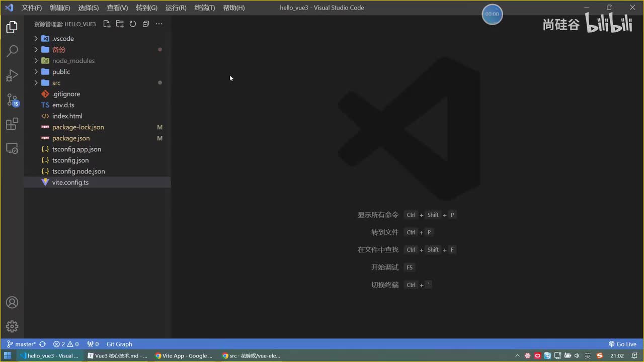The height and width of the screenshot is (362, 644).
Task: Open the Windows Start menu
Action: click(8, 356)
